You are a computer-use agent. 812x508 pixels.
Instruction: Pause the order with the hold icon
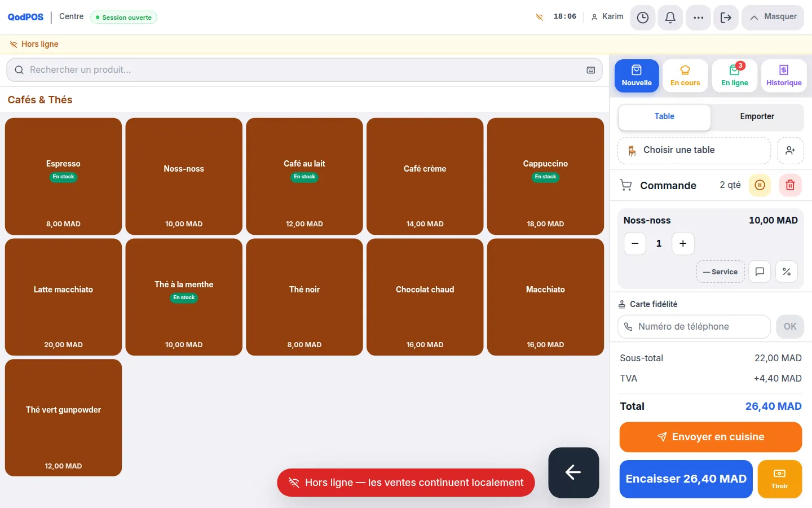click(760, 185)
